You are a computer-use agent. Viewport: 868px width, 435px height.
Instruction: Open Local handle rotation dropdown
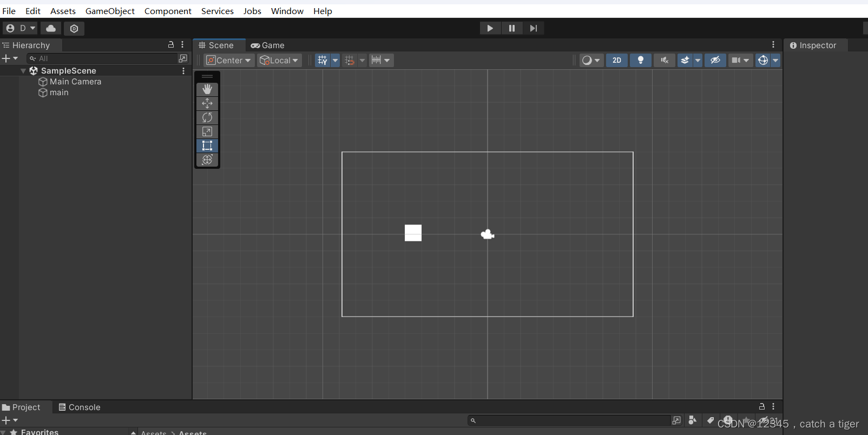point(279,60)
